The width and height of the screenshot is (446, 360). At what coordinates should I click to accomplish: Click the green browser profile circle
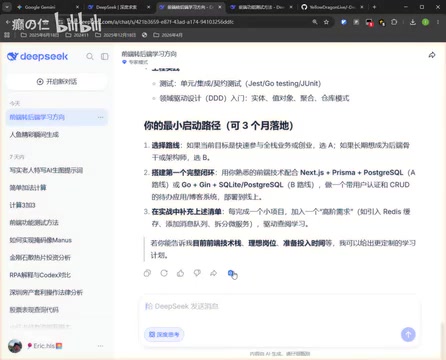click(x=425, y=22)
